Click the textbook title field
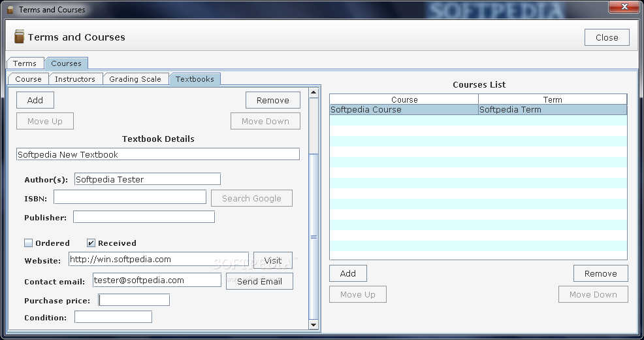The width and height of the screenshot is (644, 340). click(158, 154)
